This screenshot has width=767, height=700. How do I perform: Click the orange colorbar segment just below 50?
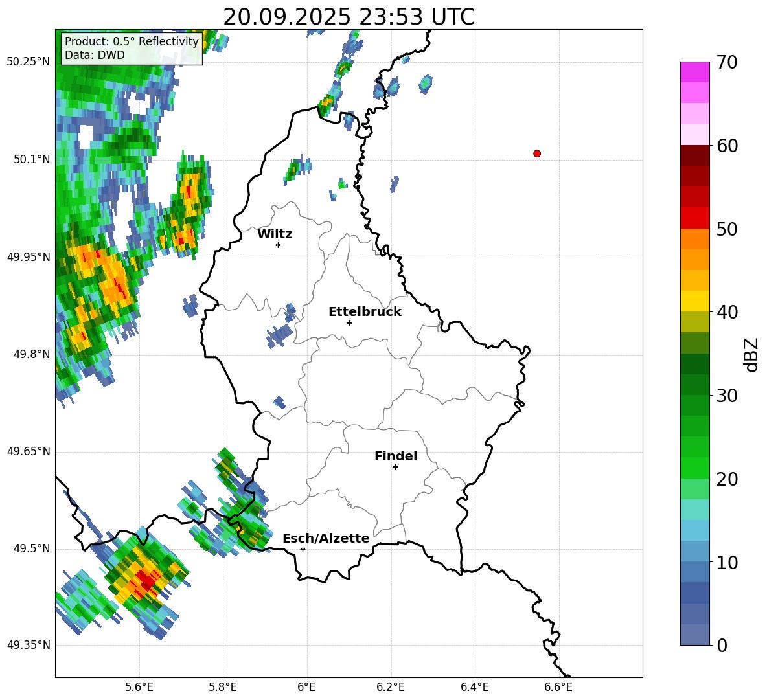click(694, 239)
